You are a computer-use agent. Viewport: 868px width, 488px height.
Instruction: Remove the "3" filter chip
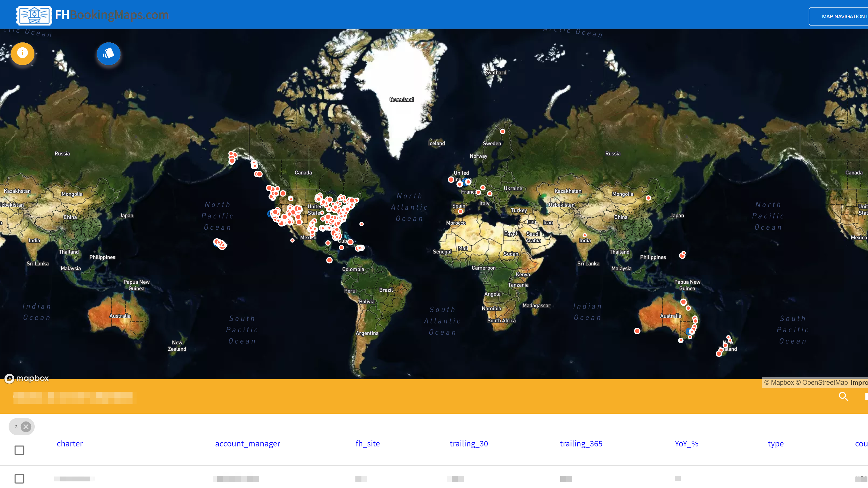pyautogui.click(x=26, y=427)
